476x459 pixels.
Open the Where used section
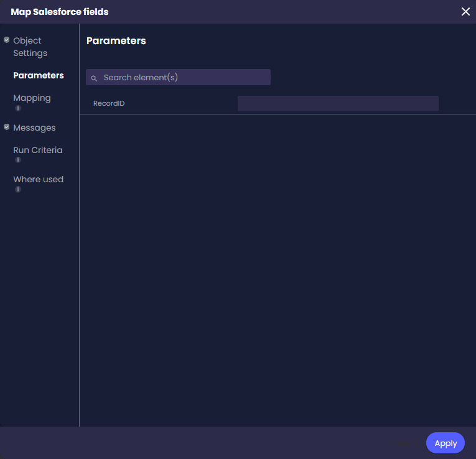pyautogui.click(x=38, y=179)
